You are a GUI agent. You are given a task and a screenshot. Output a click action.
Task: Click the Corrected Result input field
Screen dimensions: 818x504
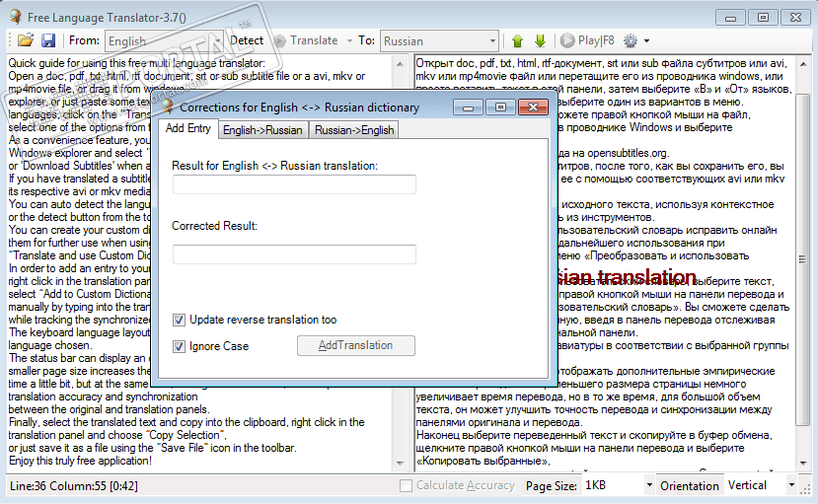[x=294, y=254]
